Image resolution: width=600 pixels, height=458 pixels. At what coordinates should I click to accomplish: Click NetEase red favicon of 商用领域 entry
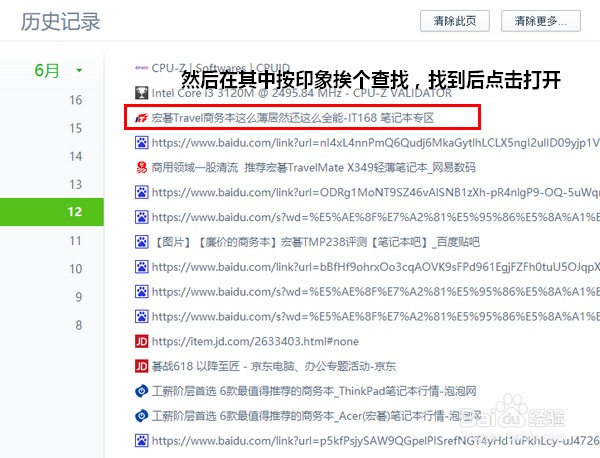tap(141, 168)
